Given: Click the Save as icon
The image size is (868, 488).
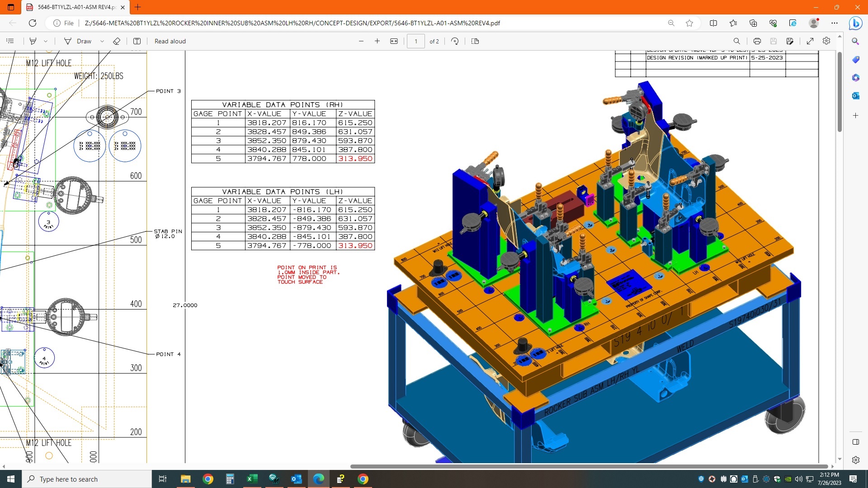Looking at the screenshot, I should click(790, 41).
